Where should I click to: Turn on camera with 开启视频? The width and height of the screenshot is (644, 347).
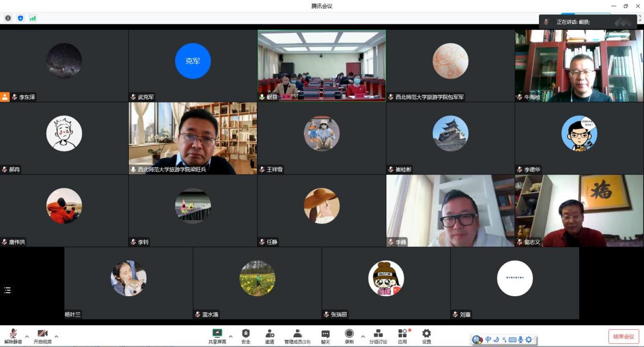(43, 335)
